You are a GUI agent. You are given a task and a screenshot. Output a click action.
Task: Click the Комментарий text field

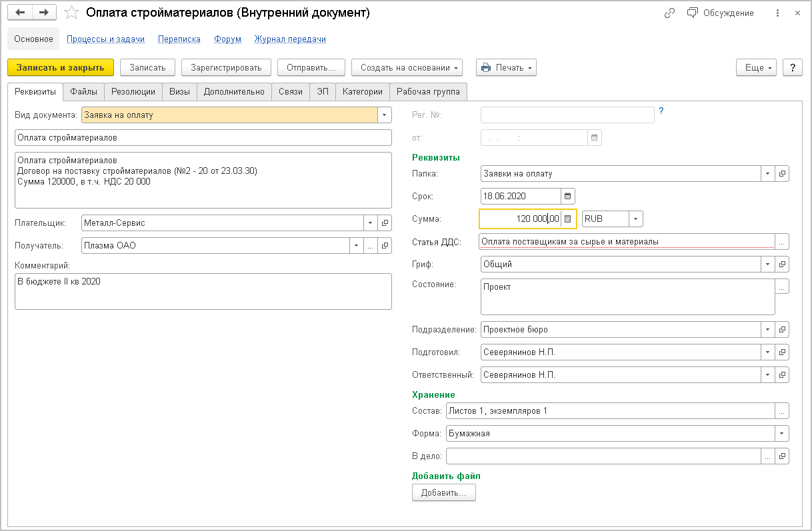[203, 291]
